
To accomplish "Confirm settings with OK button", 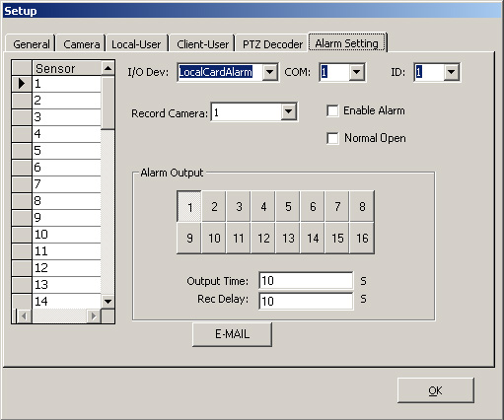I will pos(436,390).
